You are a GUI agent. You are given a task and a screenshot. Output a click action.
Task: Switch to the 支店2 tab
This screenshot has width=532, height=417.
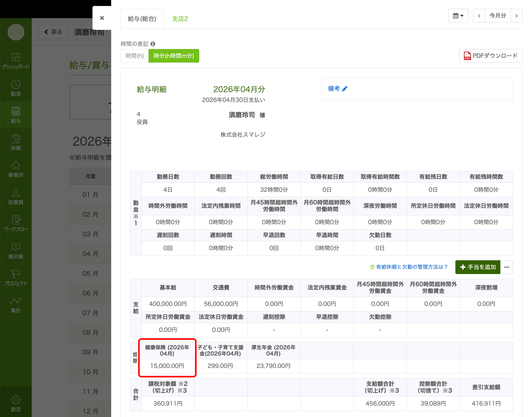(x=180, y=18)
